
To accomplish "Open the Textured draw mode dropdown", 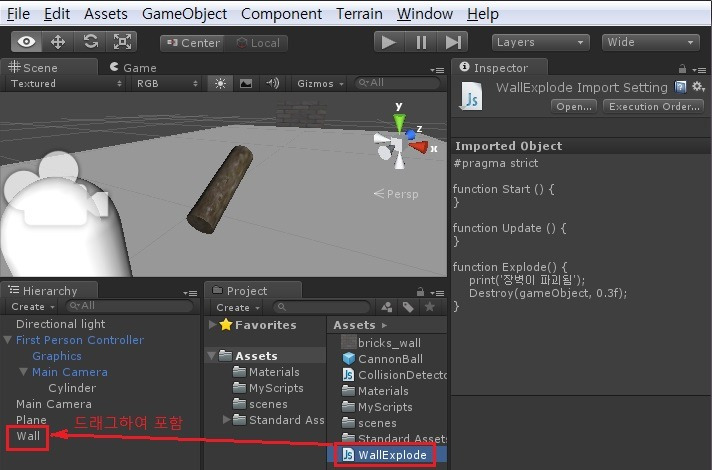I will tap(66, 84).
